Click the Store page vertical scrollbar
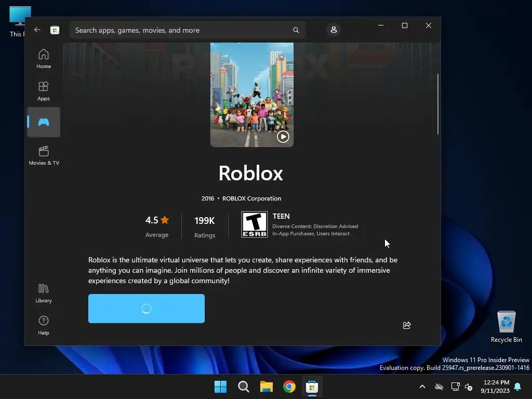Screen dimensions: 532x399 [x=437, y=104]
